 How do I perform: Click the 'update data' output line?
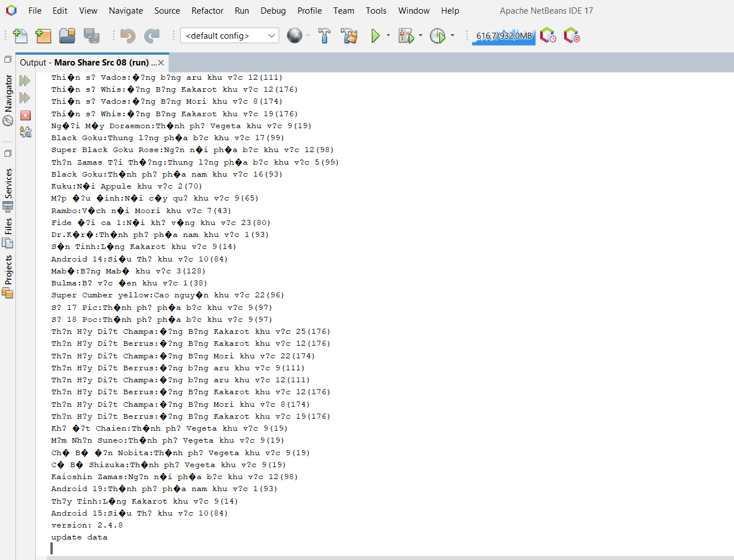[x=79, y=537]
